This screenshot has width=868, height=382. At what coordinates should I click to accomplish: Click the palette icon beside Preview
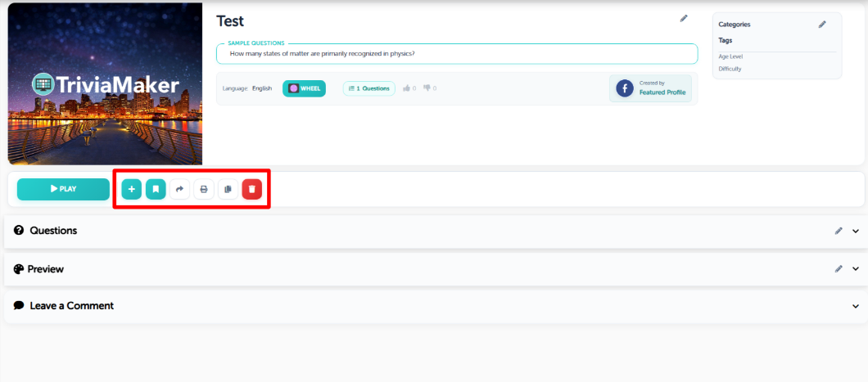pos(19,269)
